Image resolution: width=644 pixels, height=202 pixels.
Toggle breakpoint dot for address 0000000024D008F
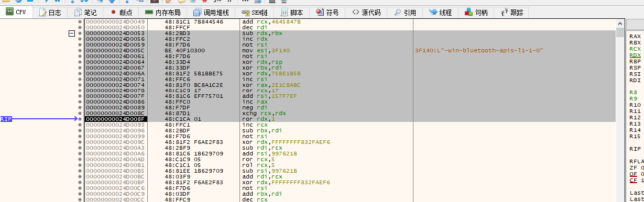[80, 119]
